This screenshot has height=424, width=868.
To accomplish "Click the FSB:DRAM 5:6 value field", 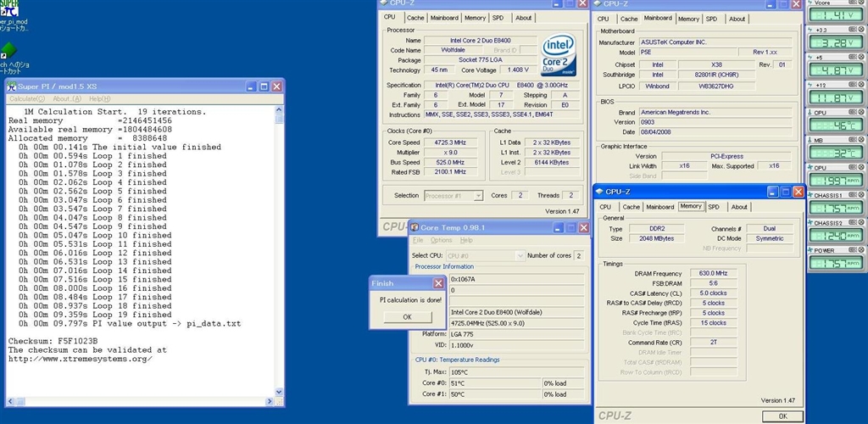I will point(713,283).
